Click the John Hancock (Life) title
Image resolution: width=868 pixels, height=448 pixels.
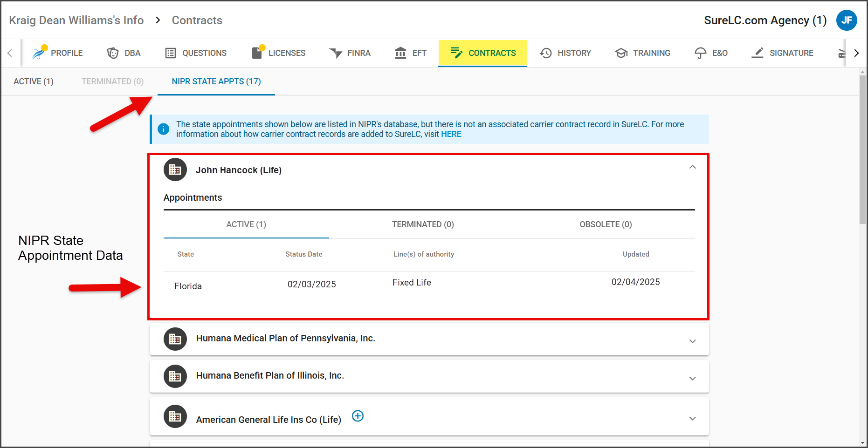239,170
